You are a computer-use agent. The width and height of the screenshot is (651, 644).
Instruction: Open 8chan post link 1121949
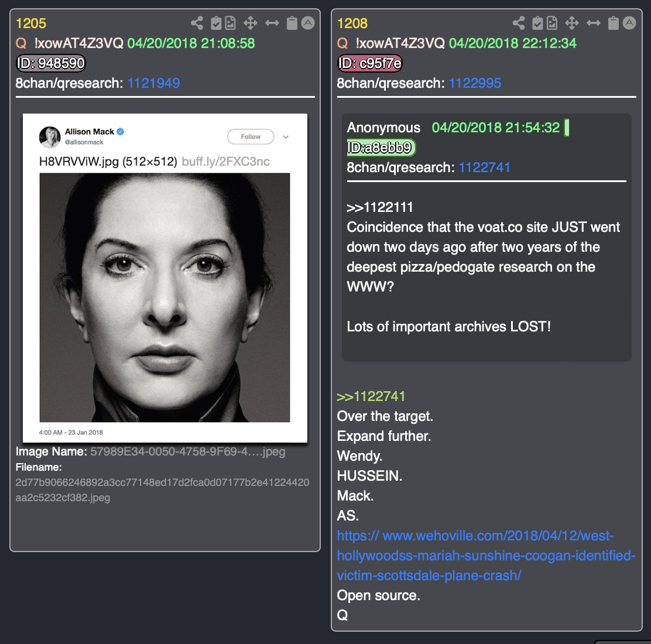click(153, 83)
